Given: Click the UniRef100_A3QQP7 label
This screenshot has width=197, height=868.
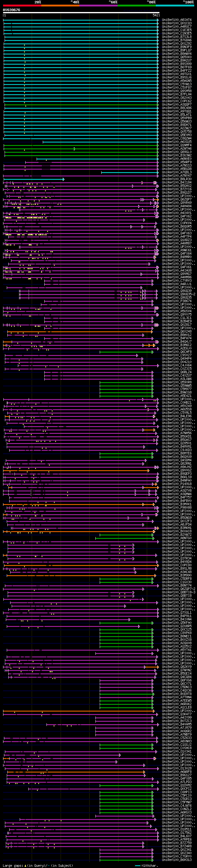Looking at the screenshot, I should click(176, 105).
